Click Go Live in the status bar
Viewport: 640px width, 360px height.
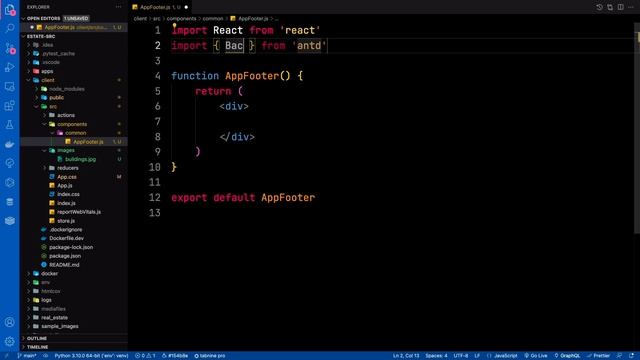coord(536,356)
